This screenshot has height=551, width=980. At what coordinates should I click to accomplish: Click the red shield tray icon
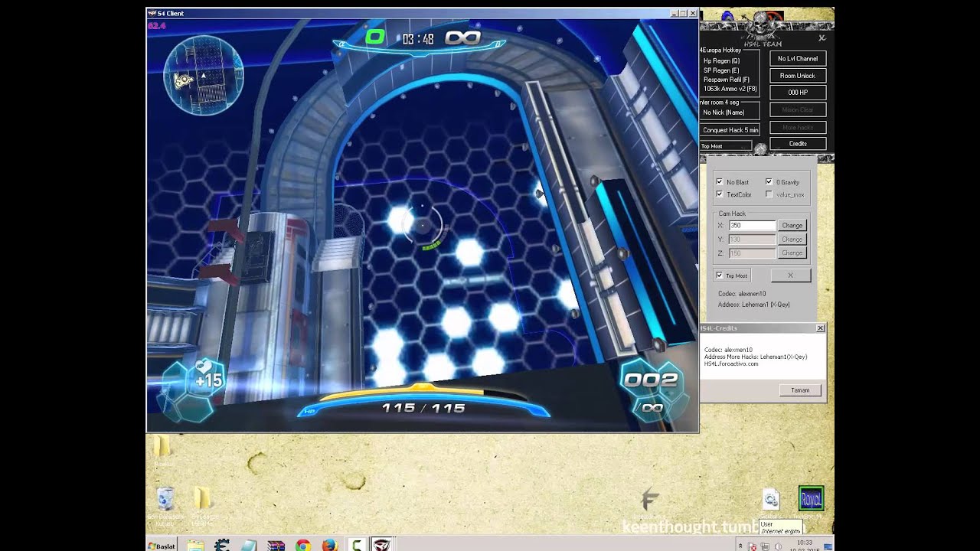tap(753, 546)
